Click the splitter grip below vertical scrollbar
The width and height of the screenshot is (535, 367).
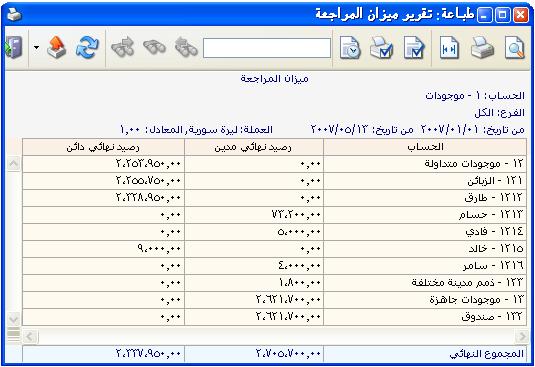14,334
